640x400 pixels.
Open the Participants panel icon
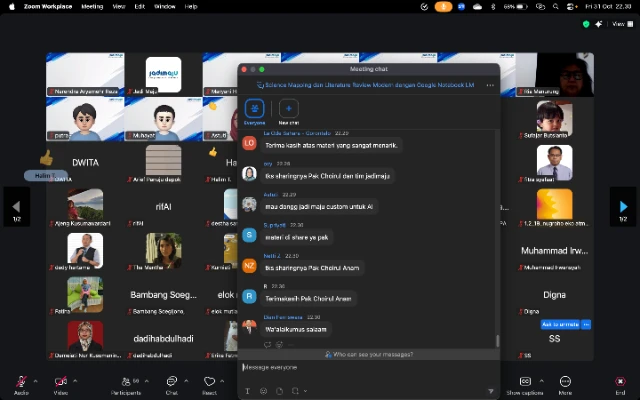pyautogui.click(x=126, y=382)
